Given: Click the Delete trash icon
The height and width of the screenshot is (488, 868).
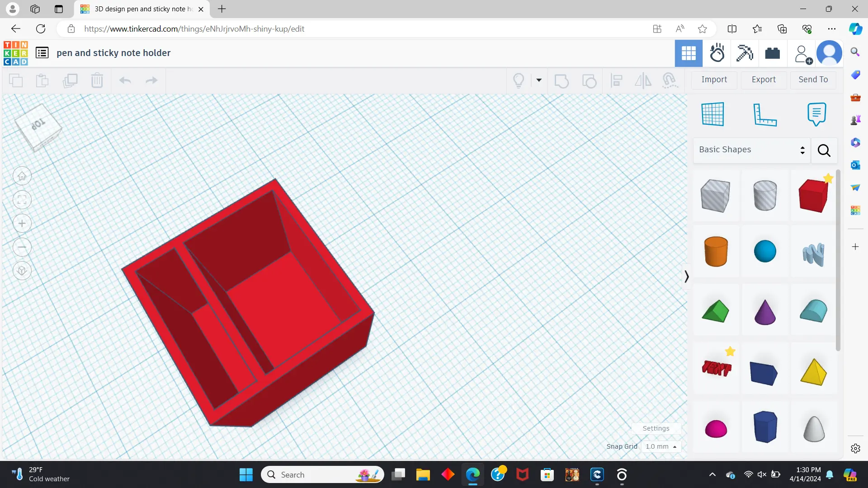Looking at the screenshot, I should point(97,80).
